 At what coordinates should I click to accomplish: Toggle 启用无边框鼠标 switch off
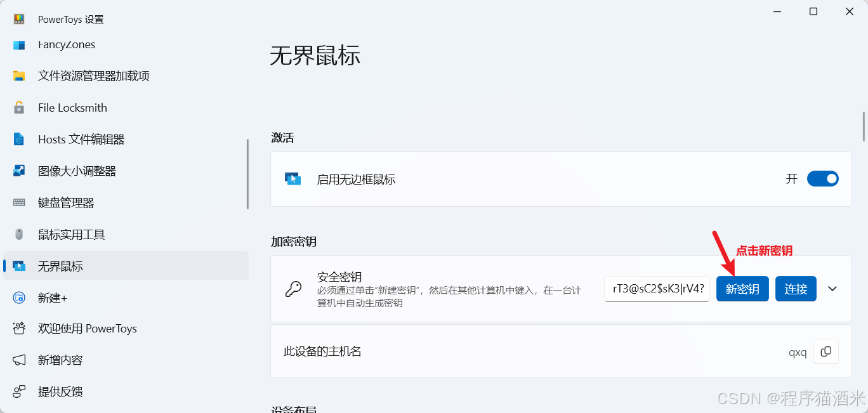point(823,179)
